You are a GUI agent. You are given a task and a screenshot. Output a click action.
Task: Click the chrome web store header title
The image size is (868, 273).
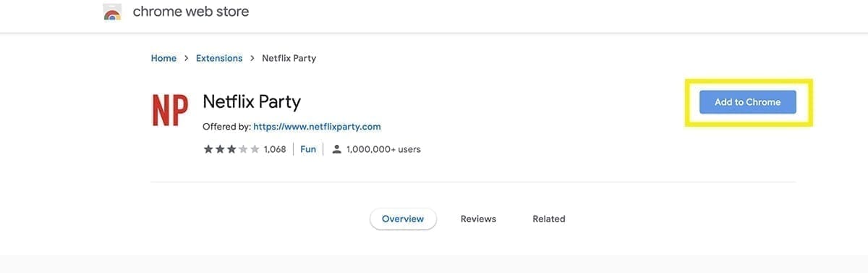191,12
